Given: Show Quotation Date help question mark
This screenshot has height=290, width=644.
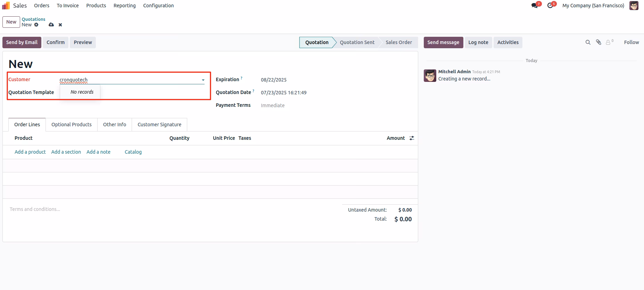Looking at the screenshot, I should (x=253, y=91).
